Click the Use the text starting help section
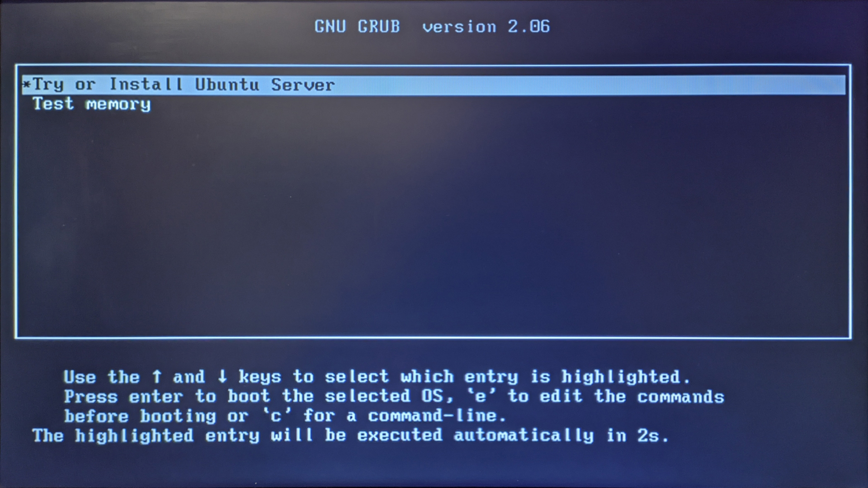 102,377
